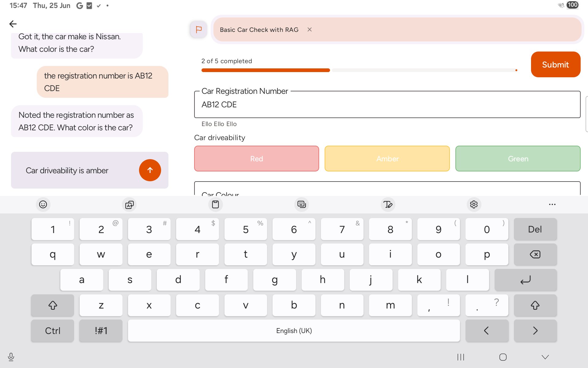
Task: Tap the full stop key
Action: click(487, 305)
